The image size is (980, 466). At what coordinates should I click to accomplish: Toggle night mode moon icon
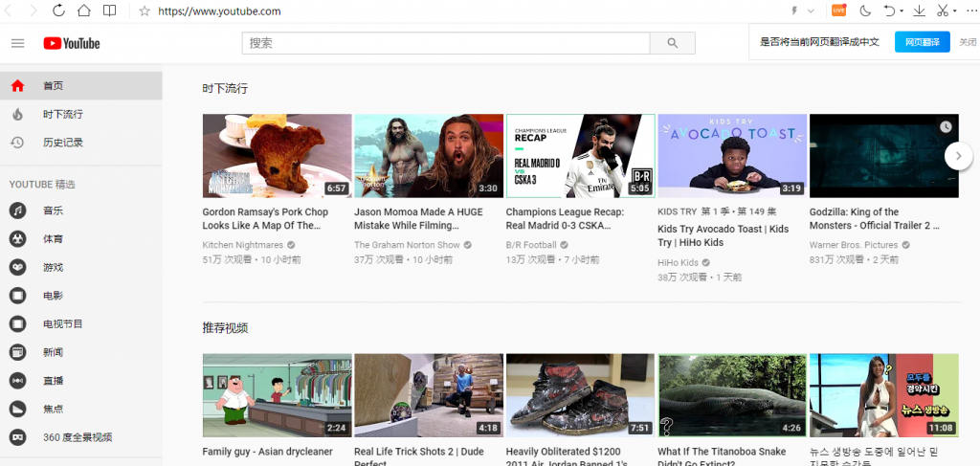(x=865, y=11)
